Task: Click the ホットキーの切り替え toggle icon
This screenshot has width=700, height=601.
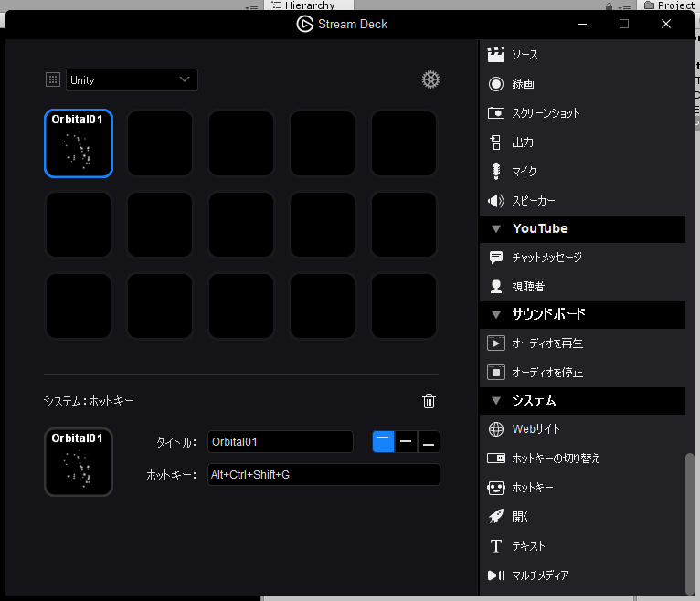Action: click(x=496, y=459)
